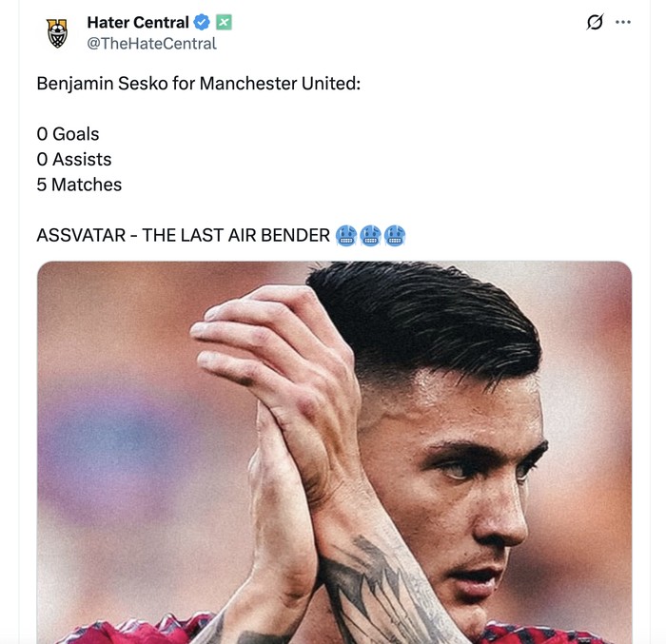Click the 'ASSVATAR - THE LAST AIR BENDER' text
The height and width of the screenshot is (644, 666).
(183, 235)
